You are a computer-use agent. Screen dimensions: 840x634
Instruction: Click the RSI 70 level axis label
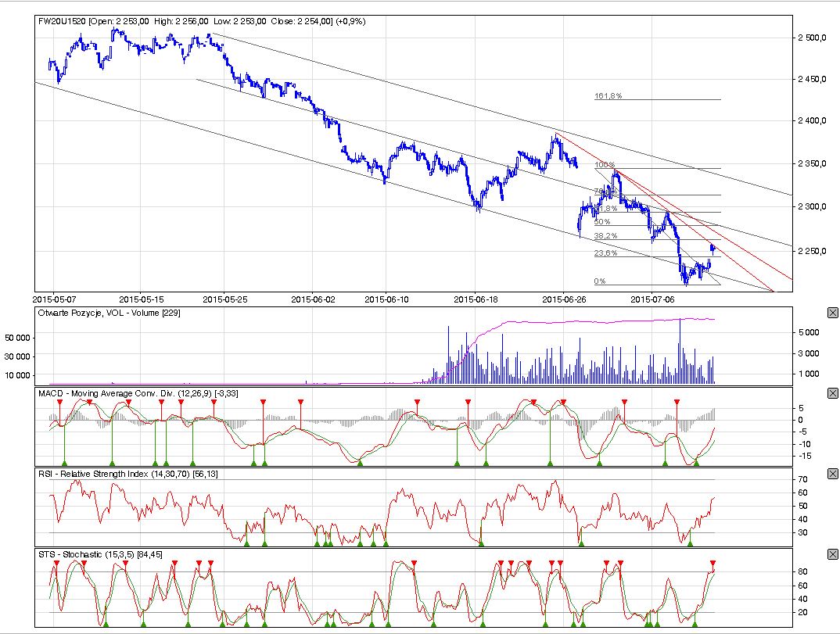click(802, 480)
